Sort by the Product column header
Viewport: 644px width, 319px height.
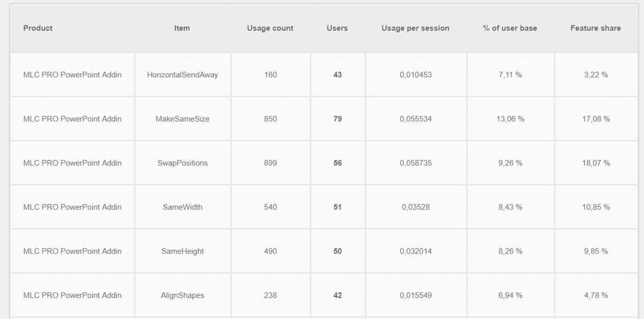(x=38, y=28)
